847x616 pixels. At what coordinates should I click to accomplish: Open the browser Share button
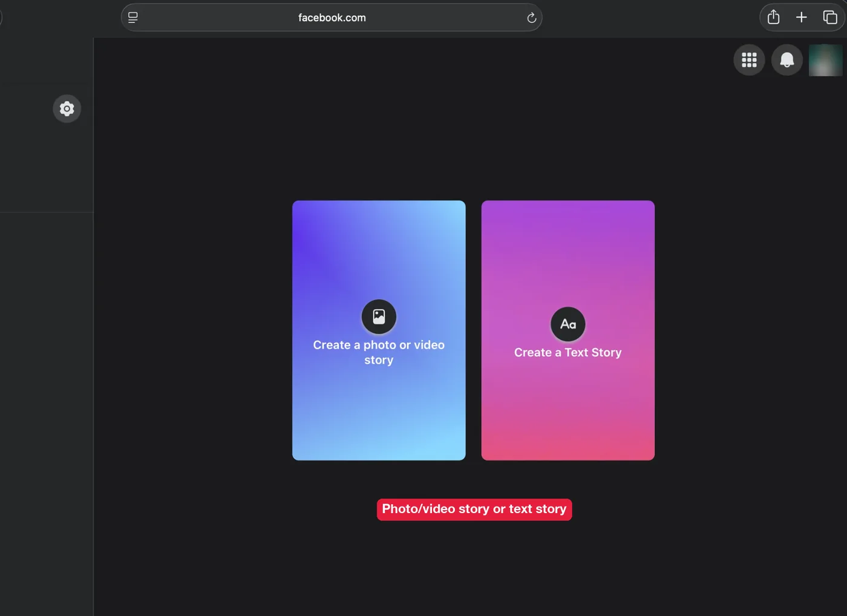773,17
